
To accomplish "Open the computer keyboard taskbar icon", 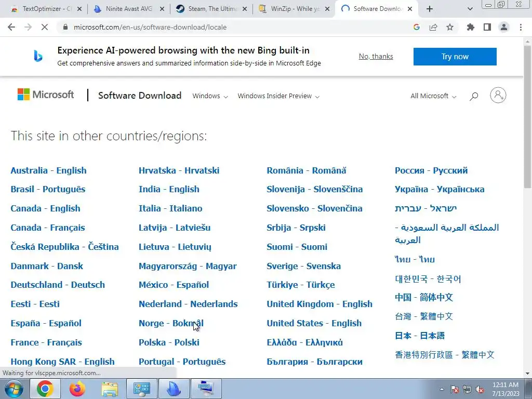I will point(206,389).
